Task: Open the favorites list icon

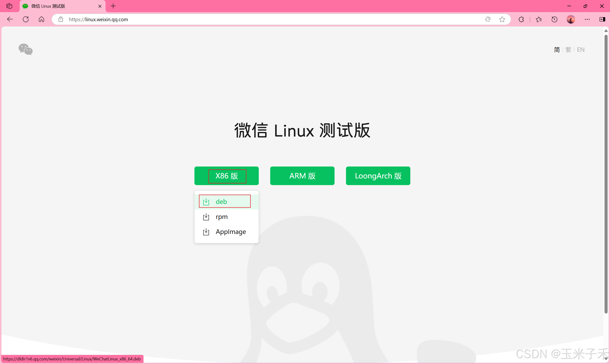Action: click(539, 19)
